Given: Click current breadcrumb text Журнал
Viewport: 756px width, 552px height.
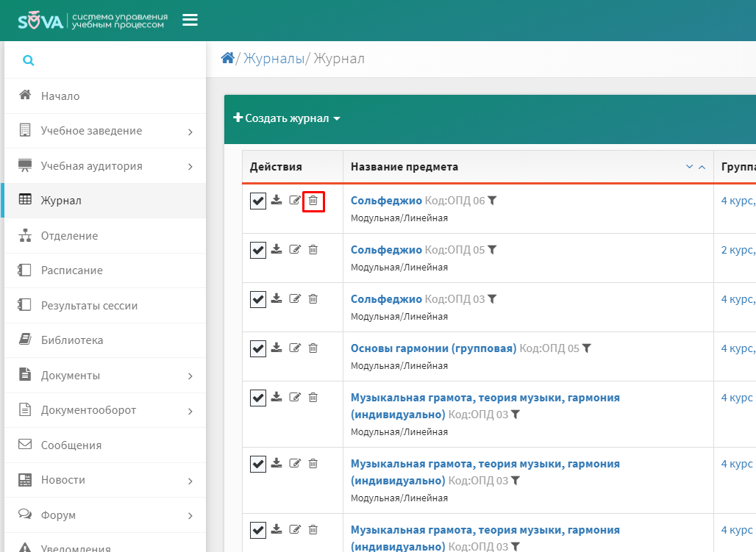Looking at the screenshot, I should click(x=339, y=58).
